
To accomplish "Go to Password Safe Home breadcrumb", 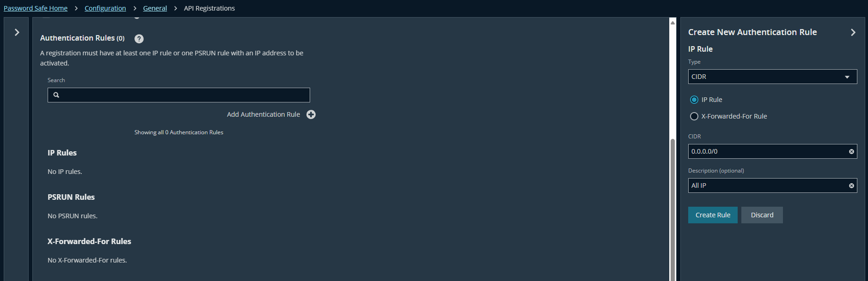I will (x=36, y=8).
